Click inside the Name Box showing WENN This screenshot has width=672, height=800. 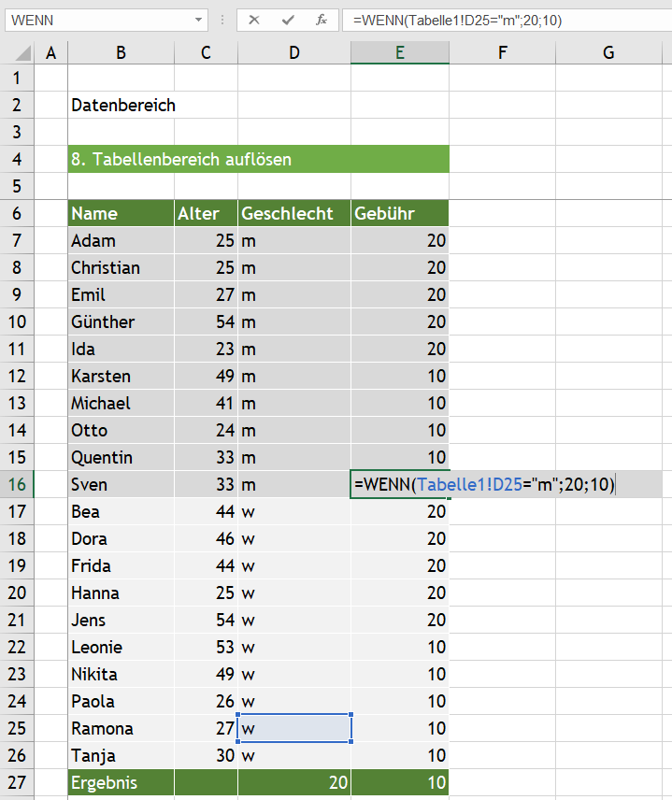click(x=93, y=20)
